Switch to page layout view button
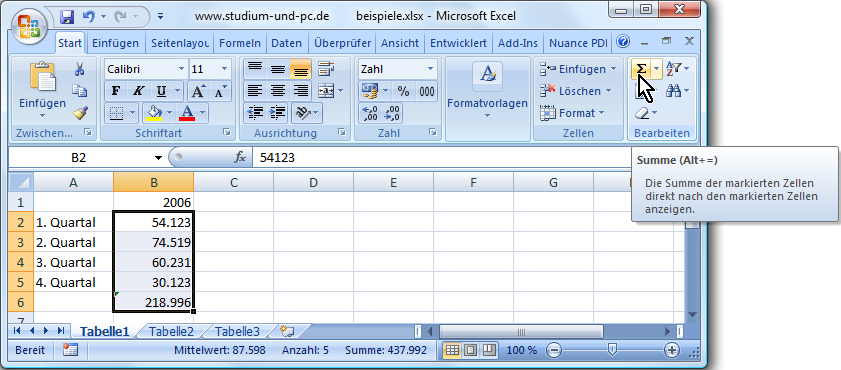 click(x=470, y=351)
